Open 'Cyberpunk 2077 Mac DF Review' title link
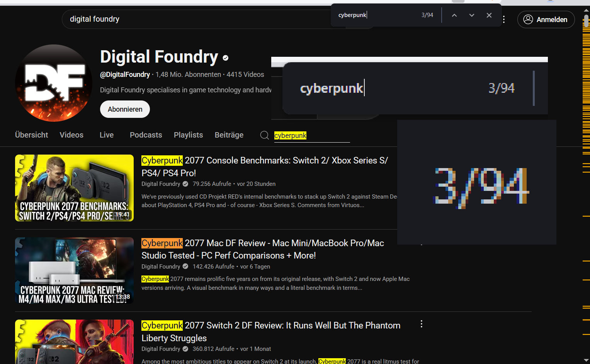The width and height of the screenshot is (590, 364). coord(263,249)
